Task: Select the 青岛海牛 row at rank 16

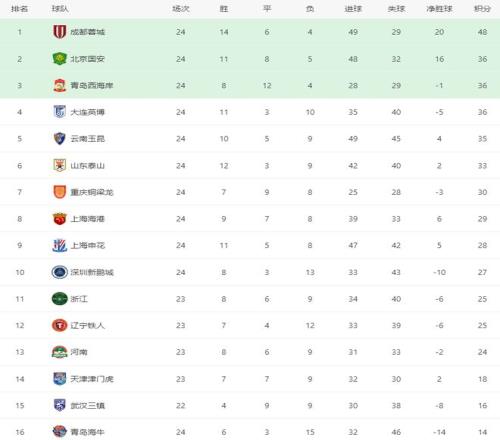Action: 250,432
